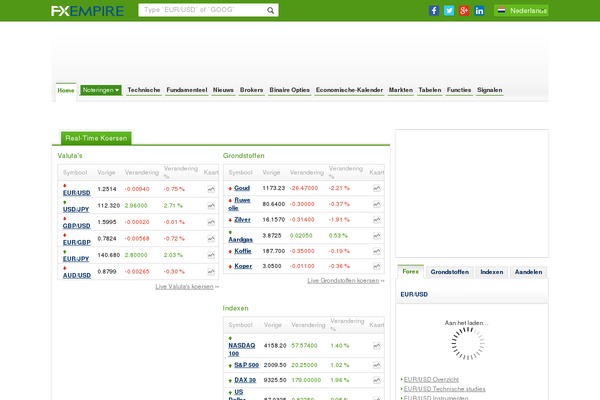Open the Fundamenteel menu item
The width and height of the screenshot is (600, 400).
click(x=187, y=90)
